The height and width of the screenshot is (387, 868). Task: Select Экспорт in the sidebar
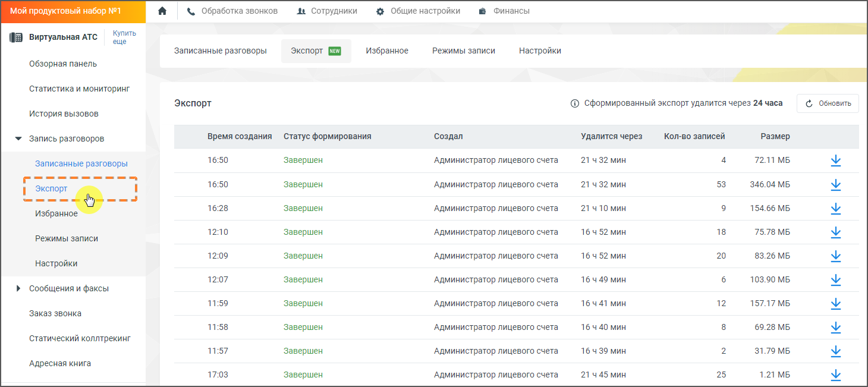(x=51, y=188)
